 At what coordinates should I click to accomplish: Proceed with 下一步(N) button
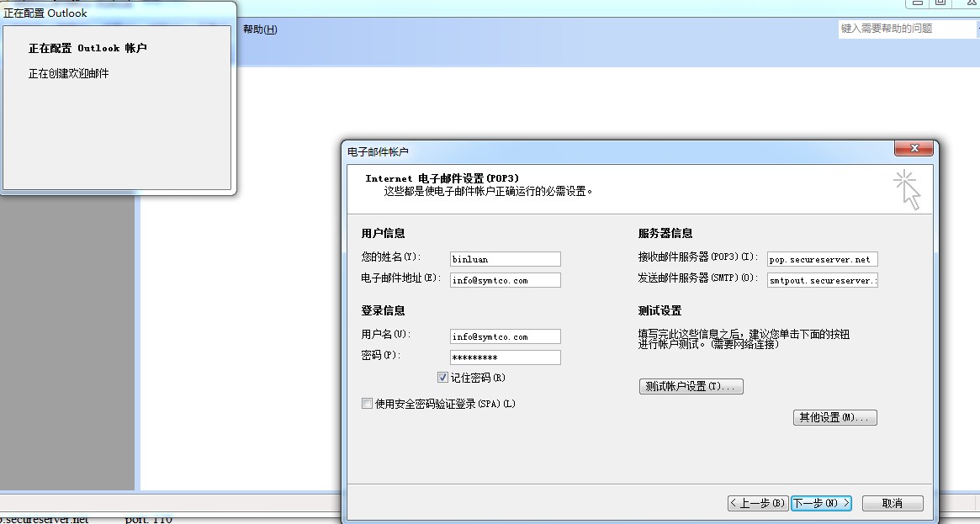(x=821, y=503)
